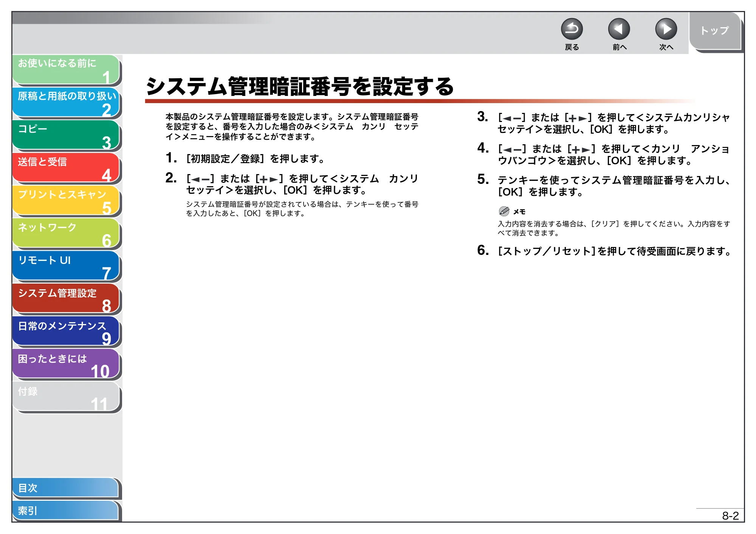Open chapter 6 ネットワーク tab
This screenshot has height=534, width=756.
click(x=66, y=233)
